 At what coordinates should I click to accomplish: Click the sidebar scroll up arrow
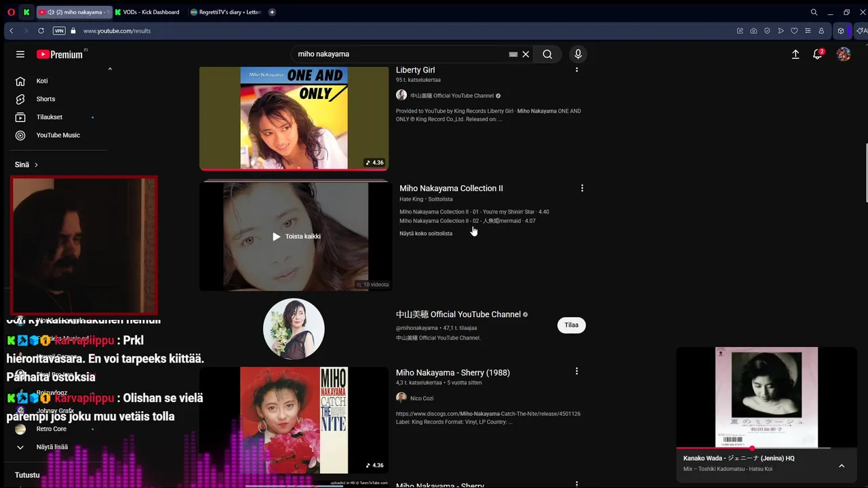(110, 68)
